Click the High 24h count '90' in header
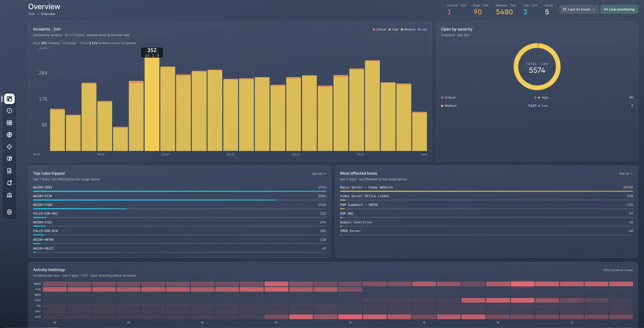Image resolution: width=644 pixels, height=328 pixels. tap(477, 12)
